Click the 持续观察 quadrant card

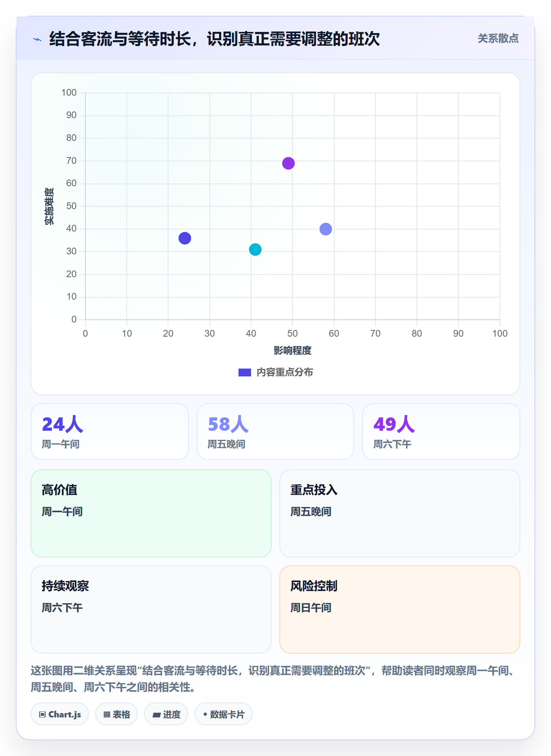(x=151, y=610)
